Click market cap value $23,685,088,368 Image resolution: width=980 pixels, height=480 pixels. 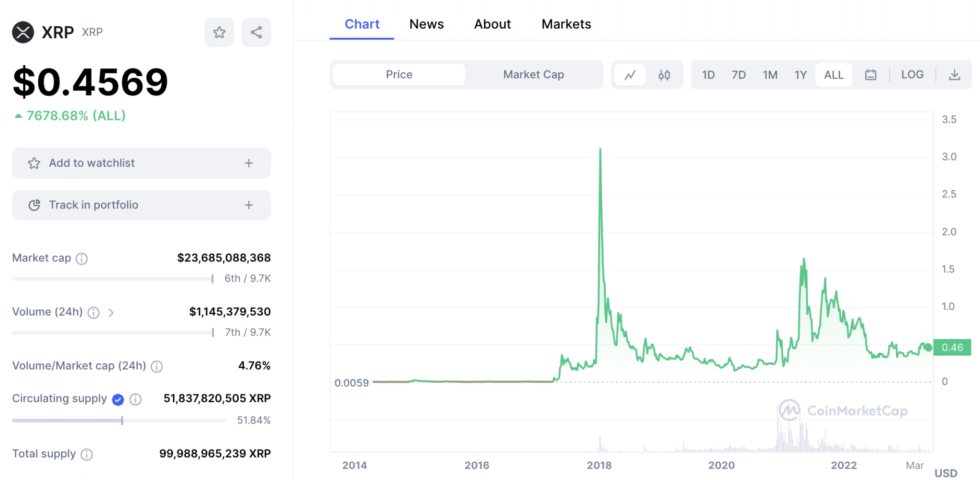click(224, 258)
